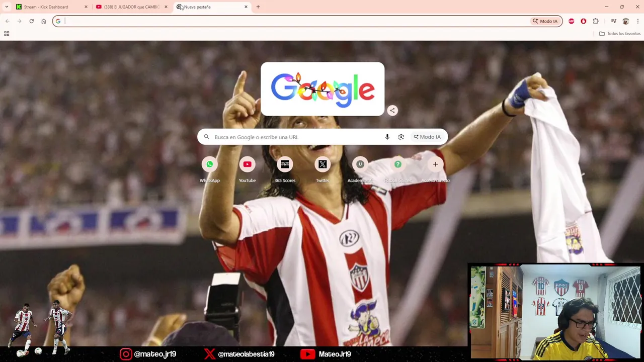Close the Kick Dashboard tab

[86, 7]
